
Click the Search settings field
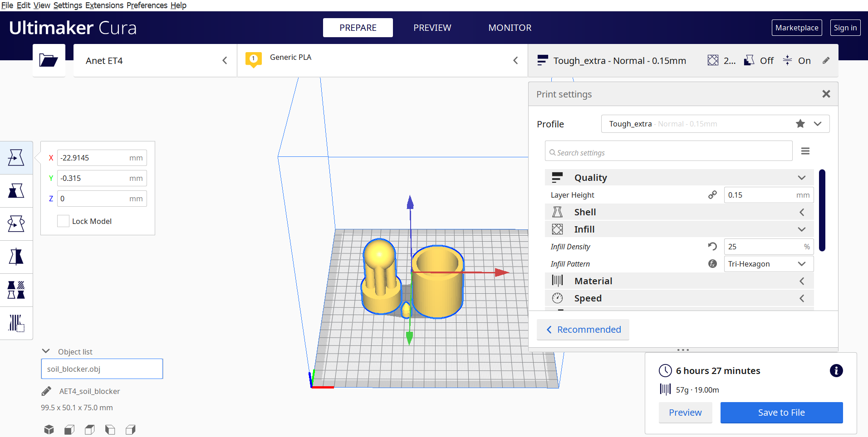coord(668,151)
